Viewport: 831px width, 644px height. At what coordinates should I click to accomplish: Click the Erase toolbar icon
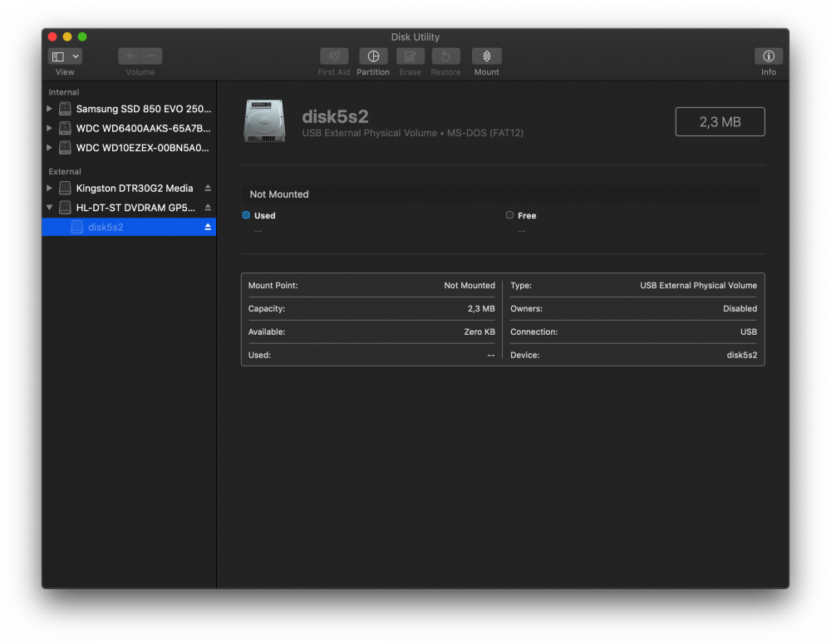tap(411, 57)
